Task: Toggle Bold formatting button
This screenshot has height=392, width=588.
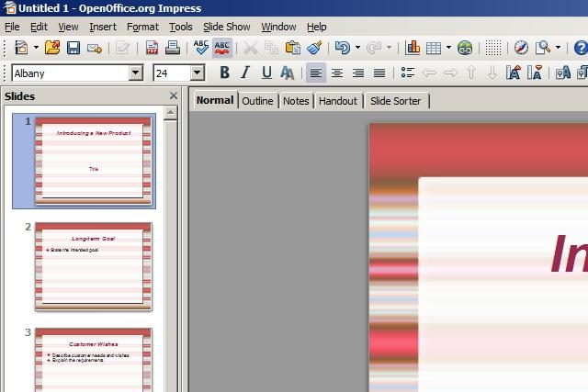Action: 224,73
